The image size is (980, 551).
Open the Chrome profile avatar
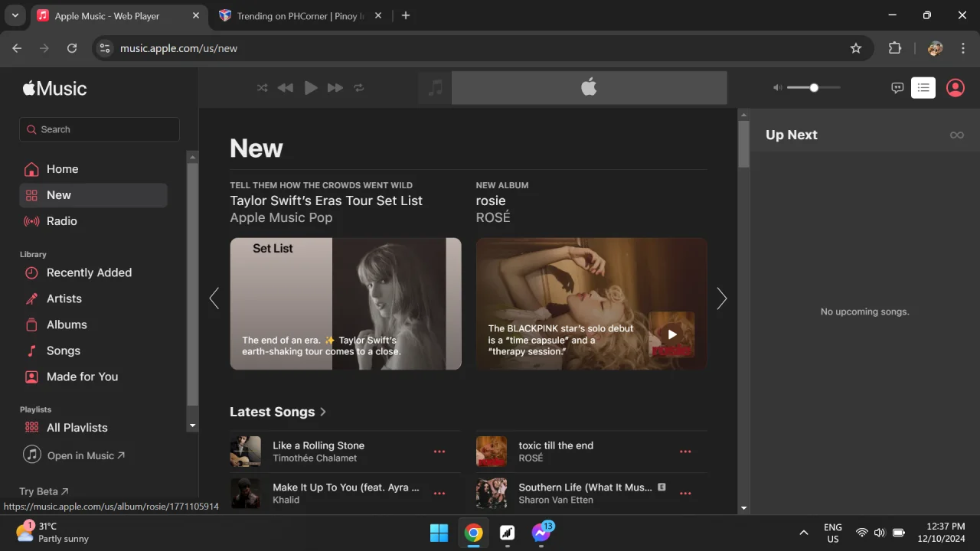tap(935, 48)
